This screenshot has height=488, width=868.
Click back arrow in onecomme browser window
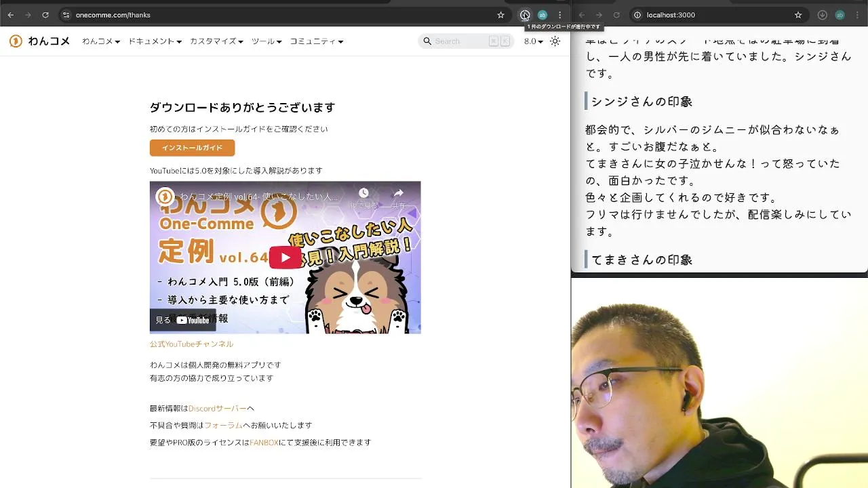click(x=11, y=15)
